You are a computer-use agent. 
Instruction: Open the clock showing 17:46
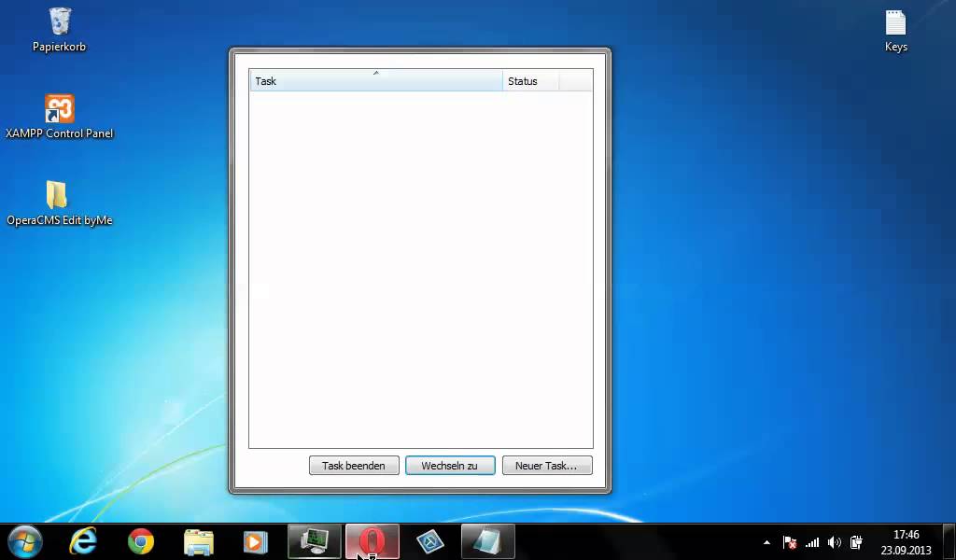pos(906,541)
